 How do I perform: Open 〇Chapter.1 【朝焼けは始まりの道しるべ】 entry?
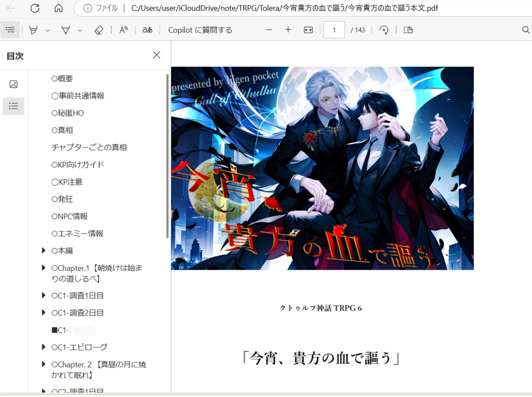point(97,273)
